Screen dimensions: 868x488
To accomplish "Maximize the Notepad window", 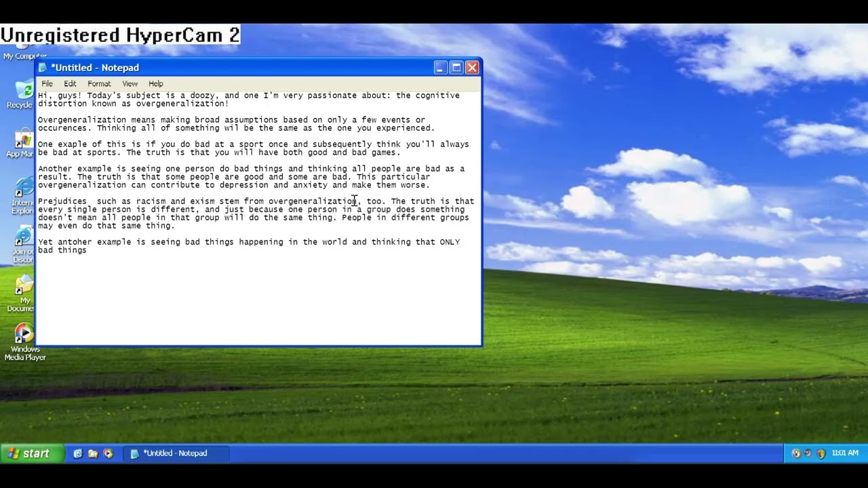I will [x=456, y=67].
